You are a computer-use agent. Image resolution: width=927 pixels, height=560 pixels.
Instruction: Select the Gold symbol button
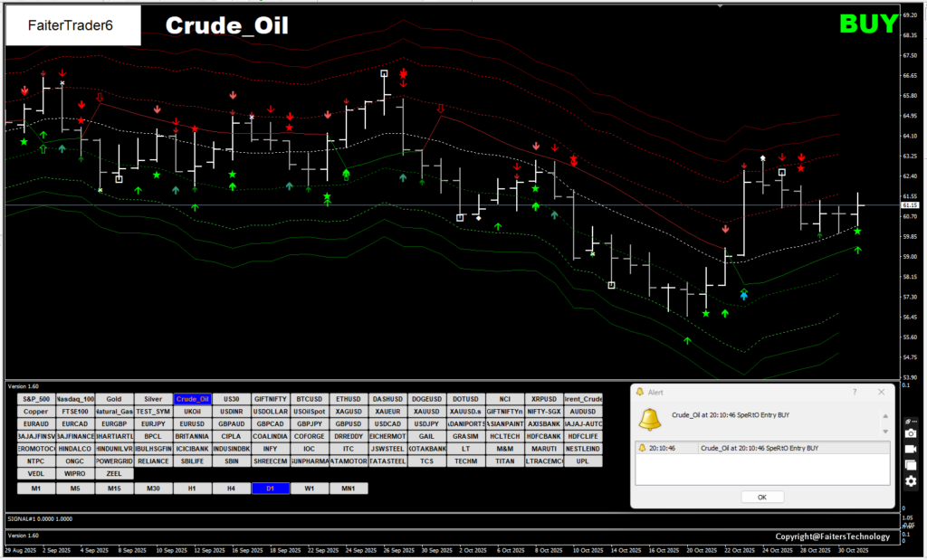114,399
